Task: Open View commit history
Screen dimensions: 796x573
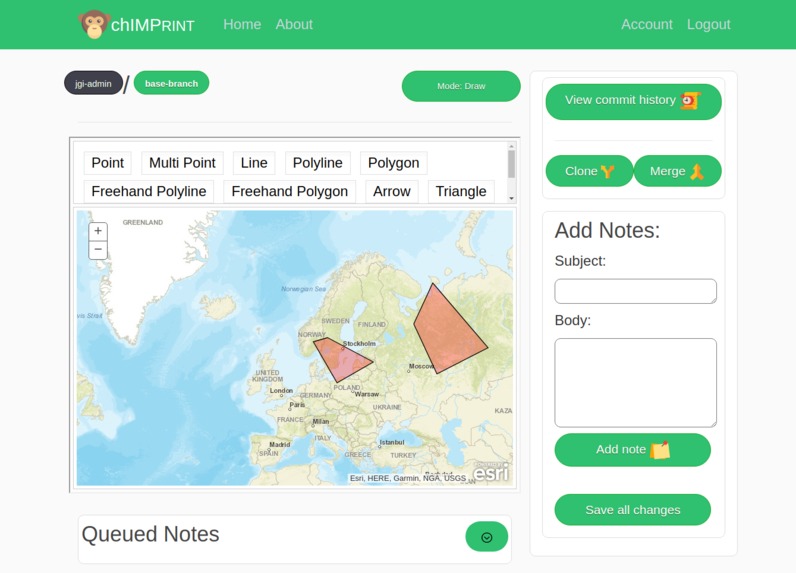Action: point(634,102)
